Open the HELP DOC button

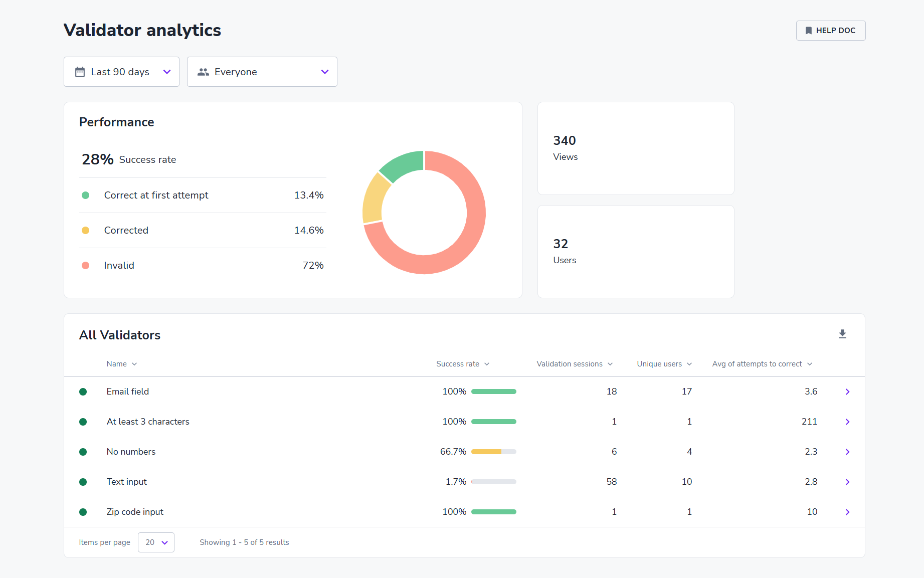(x=831, y=31)
